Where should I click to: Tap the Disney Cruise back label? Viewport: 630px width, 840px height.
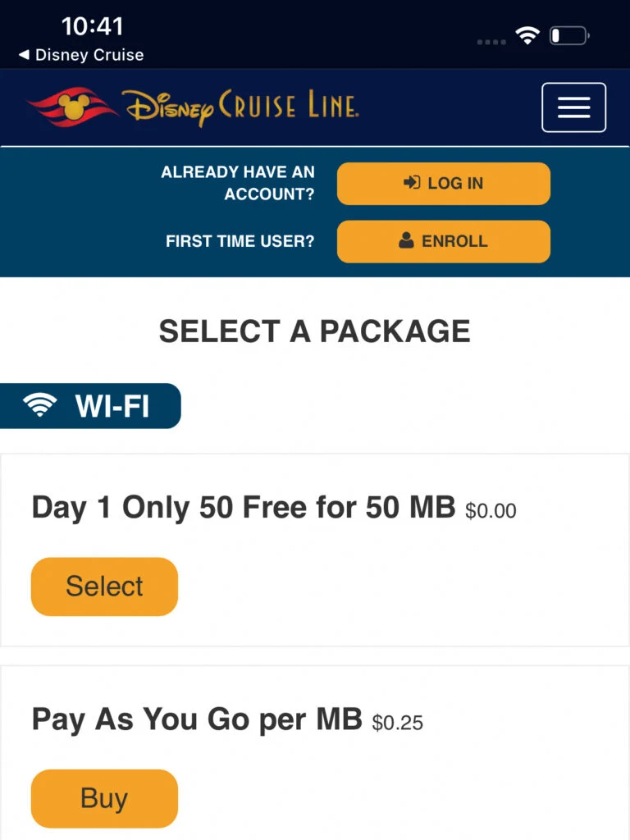[89, 55]
